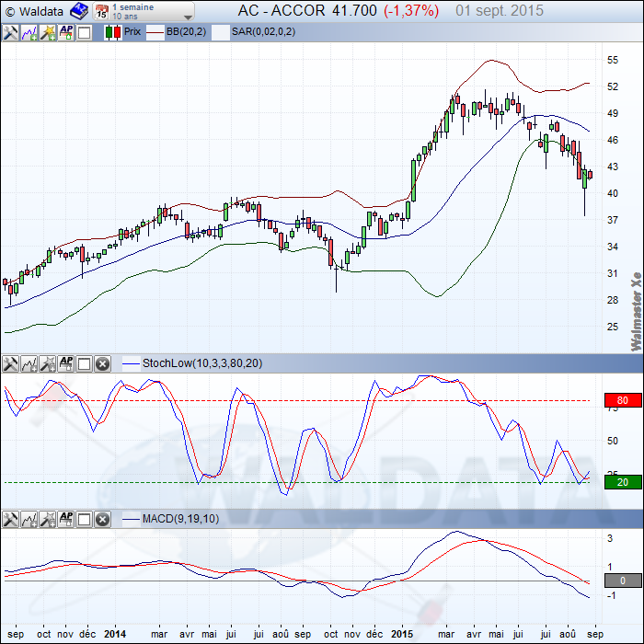
Task: Add an indicator to the price chart
Action: click(29, 32)
